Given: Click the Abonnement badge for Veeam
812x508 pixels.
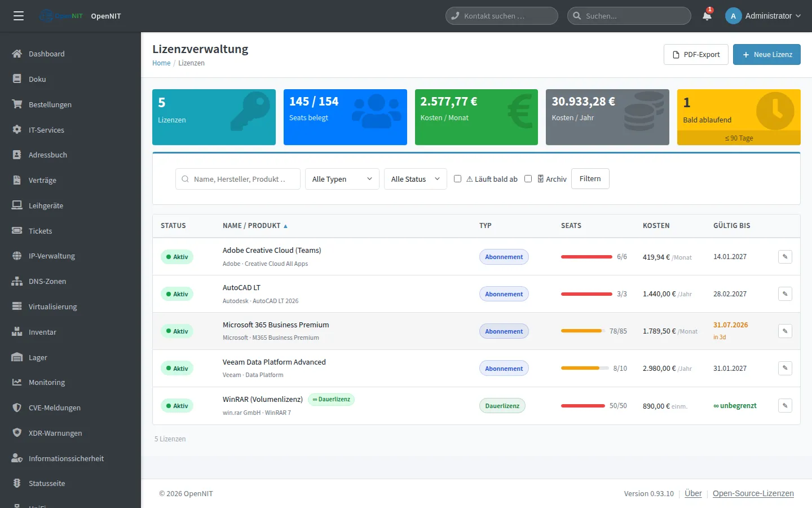Looking at the screenshot, I should (x=504, y=369).
